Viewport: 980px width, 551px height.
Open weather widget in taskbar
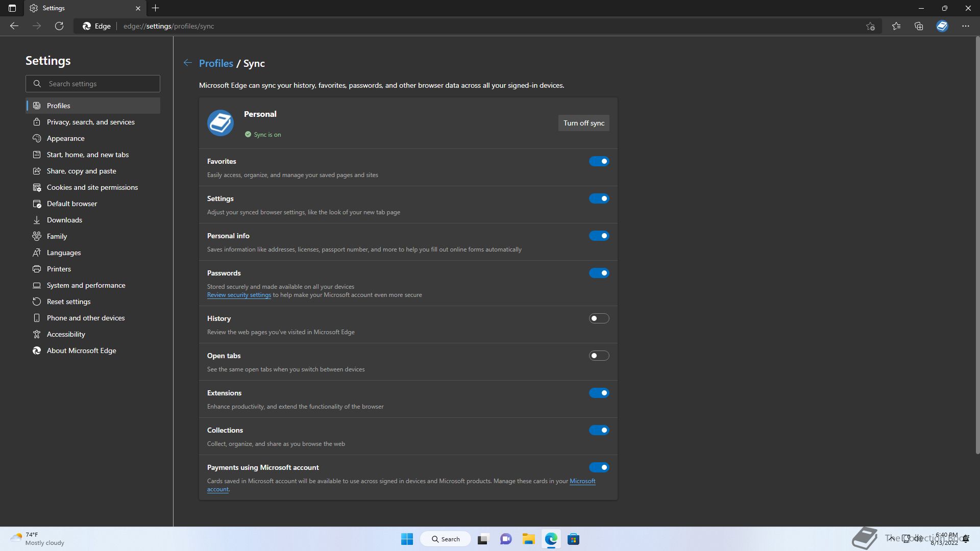(x=37, y=539)
